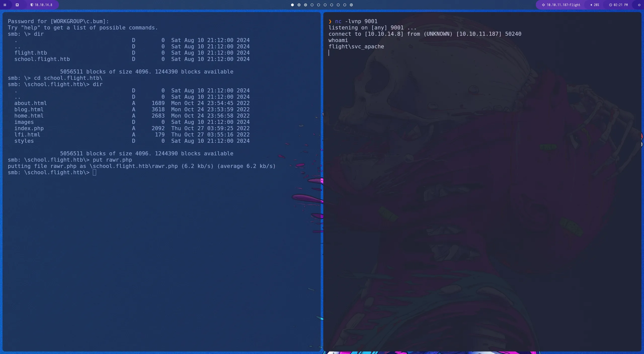Click the rawr.php upload confirmation line
The image size is (644, 354).
click(x=141, y=166)
